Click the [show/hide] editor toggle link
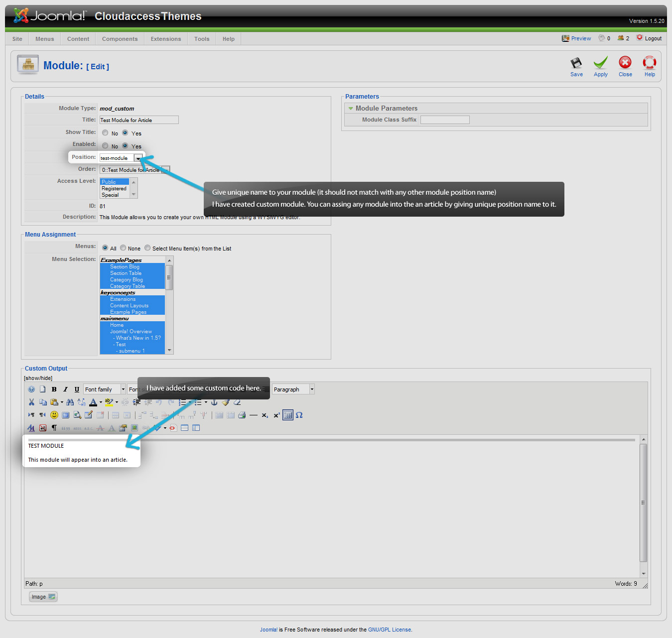672x638 pixels. 38,378
